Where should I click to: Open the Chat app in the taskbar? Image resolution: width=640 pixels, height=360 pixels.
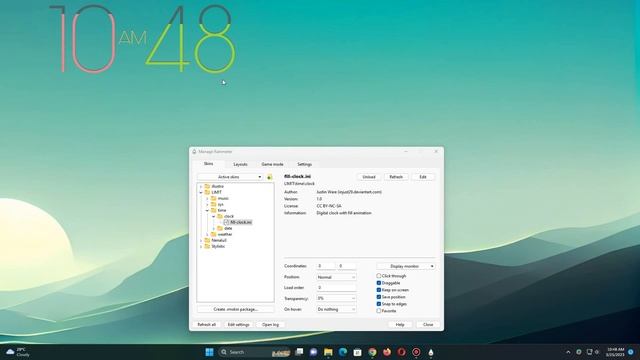(x=313, y=352)
